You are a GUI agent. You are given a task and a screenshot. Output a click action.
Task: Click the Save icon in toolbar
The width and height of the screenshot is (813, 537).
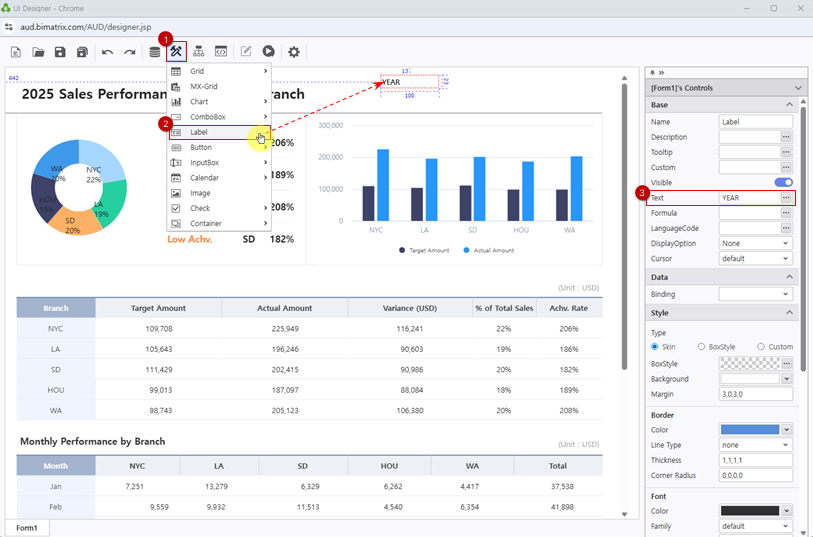tap(60, 52)
